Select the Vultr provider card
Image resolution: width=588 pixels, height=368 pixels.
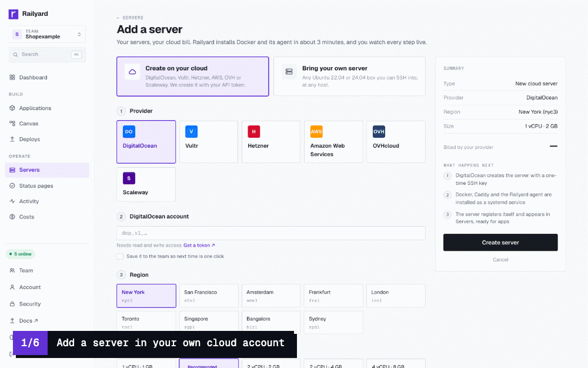pyautogui.click(x=209, y=142)
